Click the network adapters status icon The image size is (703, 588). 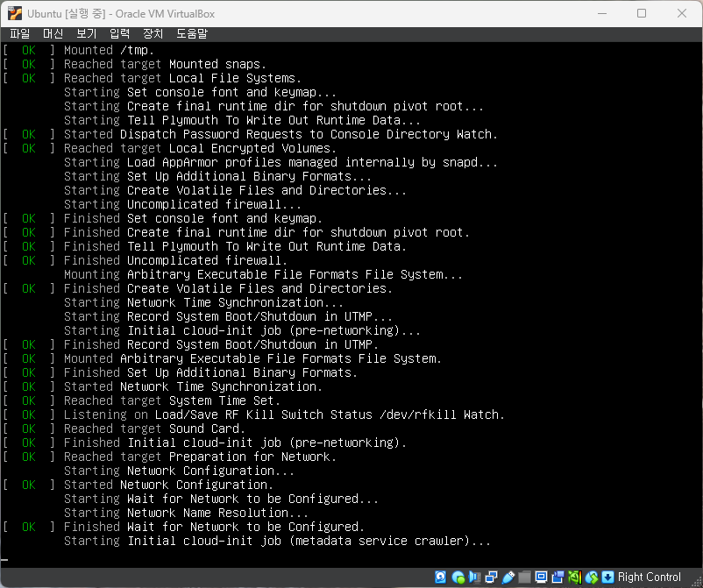click(x=491, y=577)
